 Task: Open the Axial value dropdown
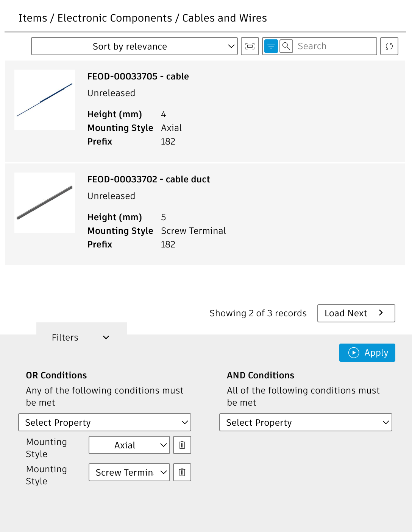(x=129, y=445)
